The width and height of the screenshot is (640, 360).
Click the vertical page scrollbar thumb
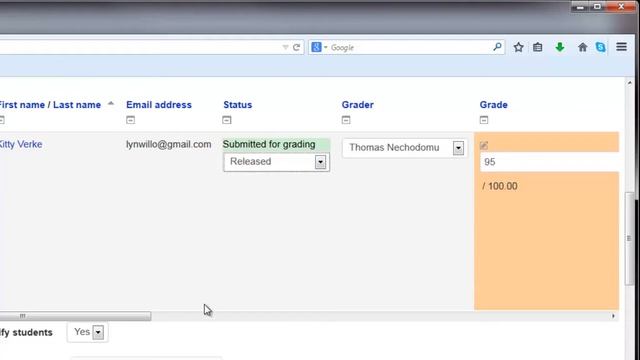tap(629, 239)
